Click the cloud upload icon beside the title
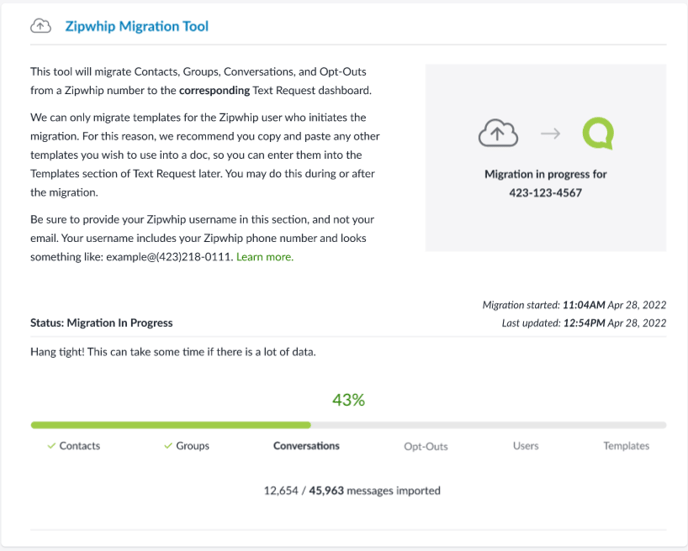 (40, 26)
